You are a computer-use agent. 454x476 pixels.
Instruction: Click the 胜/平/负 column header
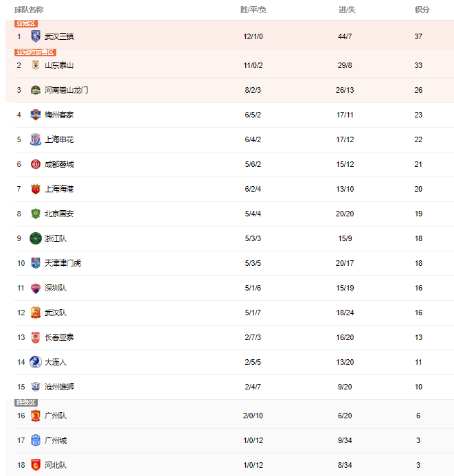pyautogui.click(x=253, y=10)
